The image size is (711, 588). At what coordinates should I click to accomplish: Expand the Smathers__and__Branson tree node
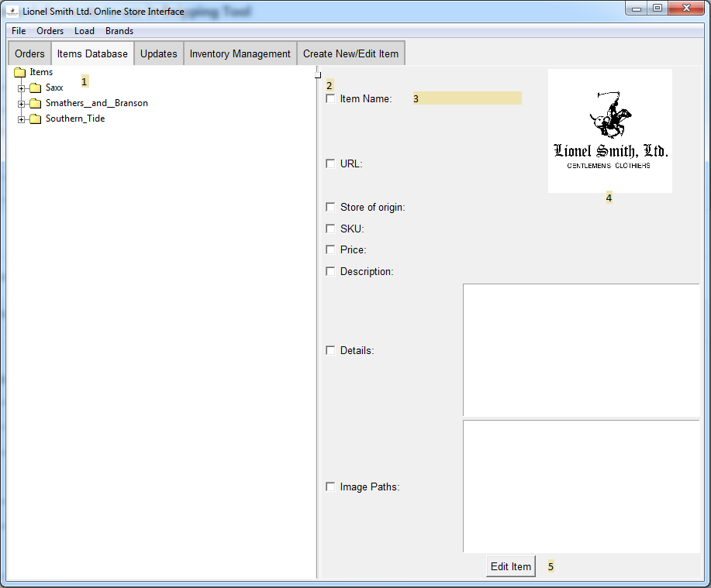click(x=21, y=104)
